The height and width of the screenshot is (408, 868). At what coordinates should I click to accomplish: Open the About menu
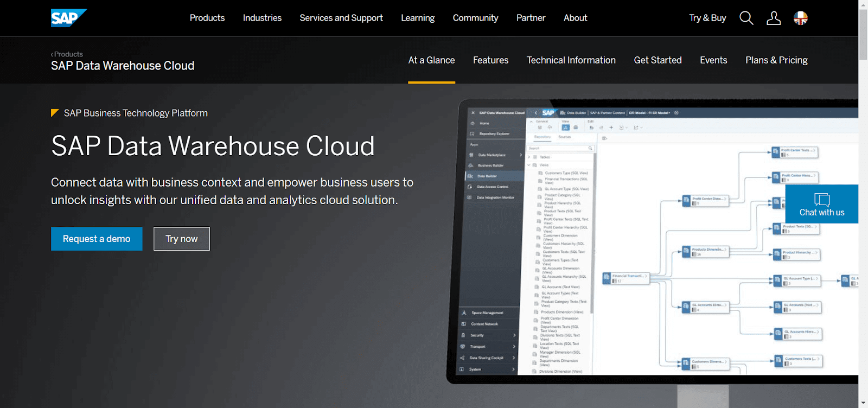(575, 18)
